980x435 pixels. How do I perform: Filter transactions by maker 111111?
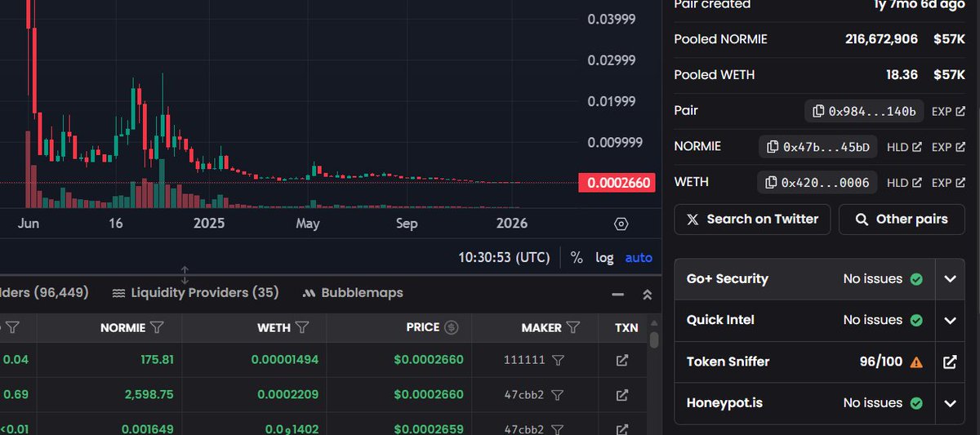click(558, 360)
